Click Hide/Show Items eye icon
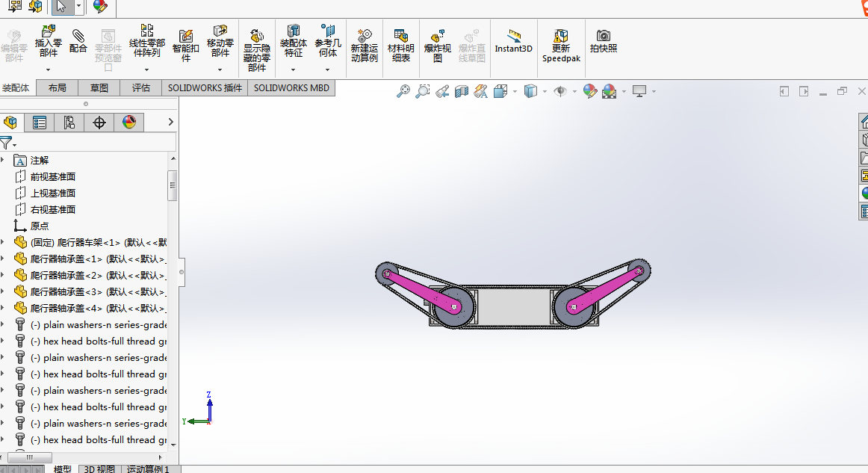 click(560, 91)
